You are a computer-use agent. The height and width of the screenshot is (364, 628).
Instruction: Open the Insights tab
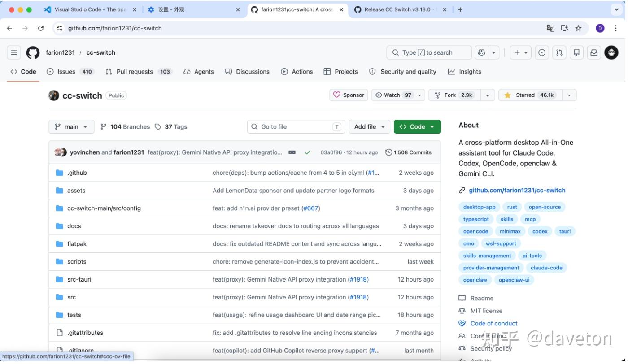[464, 72]
